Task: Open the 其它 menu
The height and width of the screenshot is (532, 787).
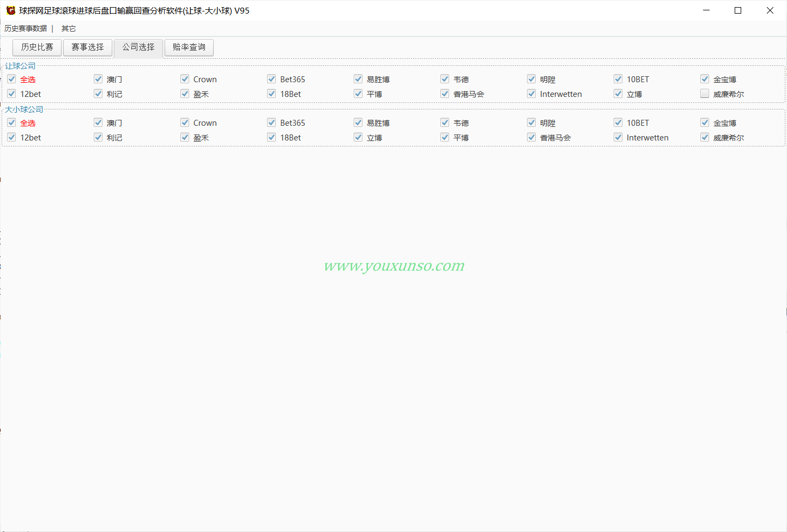Action: click(69, 28)
